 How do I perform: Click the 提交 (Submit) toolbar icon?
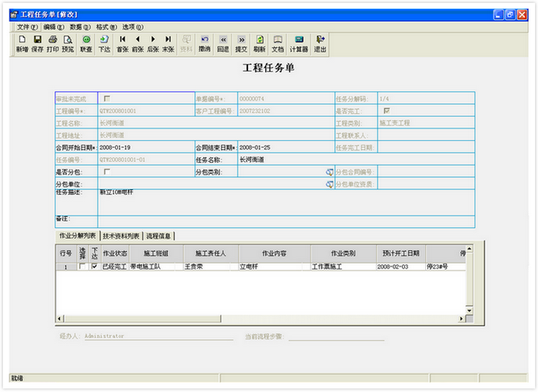[x=241, y=44]
